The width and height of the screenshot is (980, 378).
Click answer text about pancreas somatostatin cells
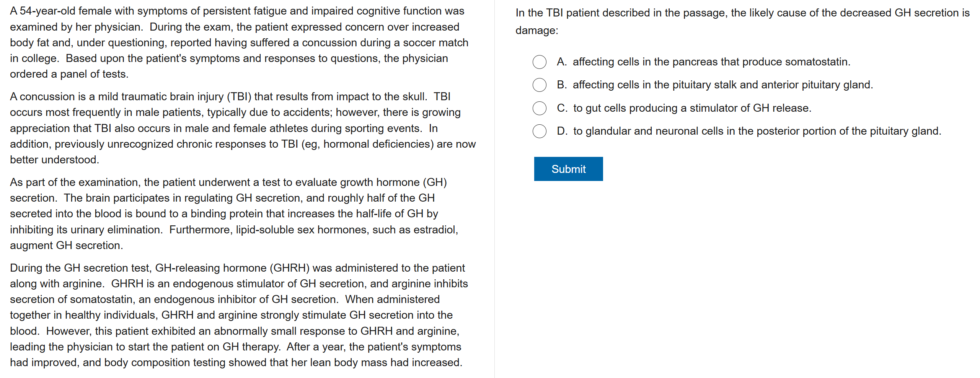(711, 62)
